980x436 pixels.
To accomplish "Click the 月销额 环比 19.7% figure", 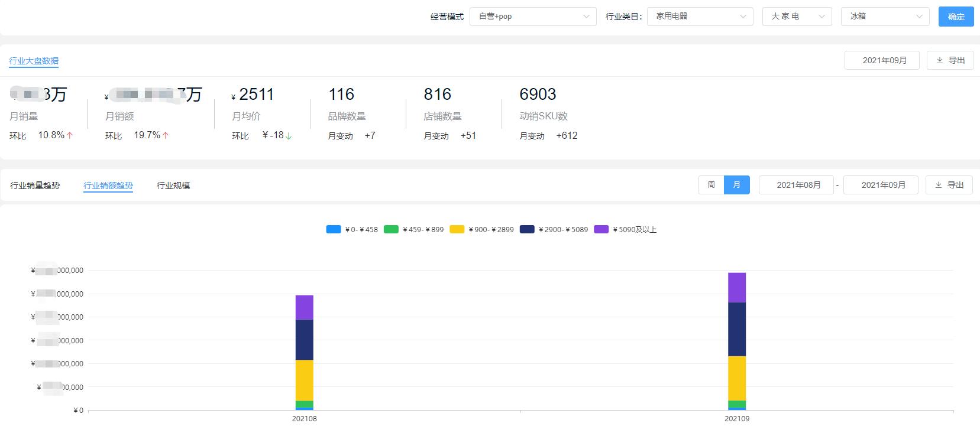I will [x=147, y=135].
